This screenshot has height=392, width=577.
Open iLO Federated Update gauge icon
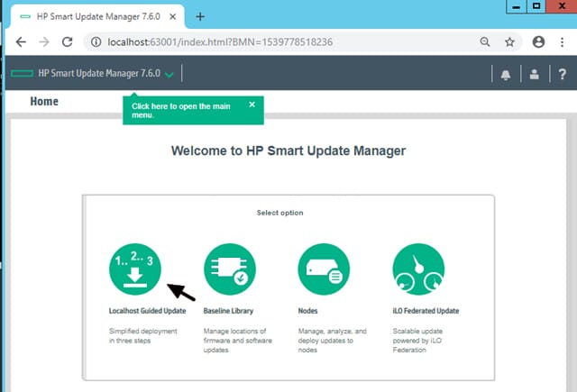[x=418, y=269]
